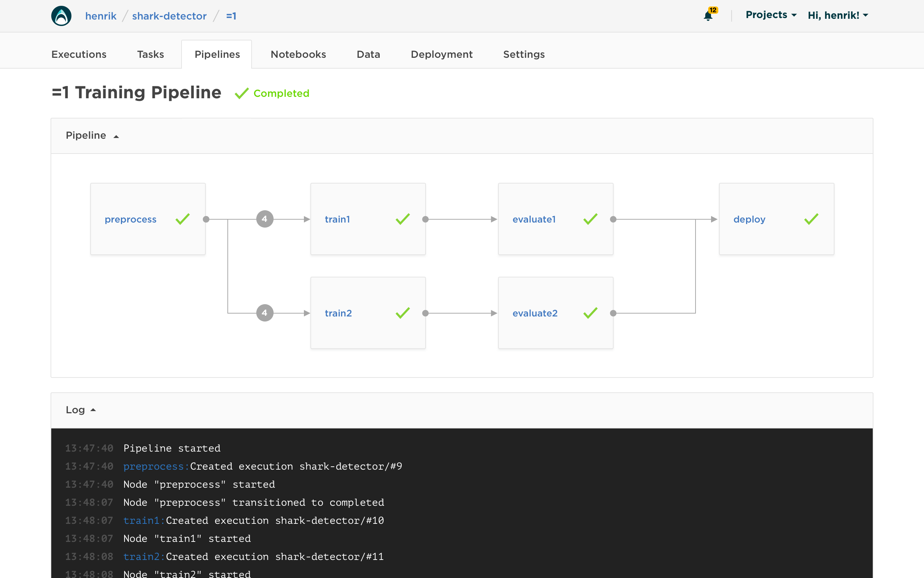Viewport: 924px width, 578px height.
Task: Collapse the Pipeline section
Action: 92,135
